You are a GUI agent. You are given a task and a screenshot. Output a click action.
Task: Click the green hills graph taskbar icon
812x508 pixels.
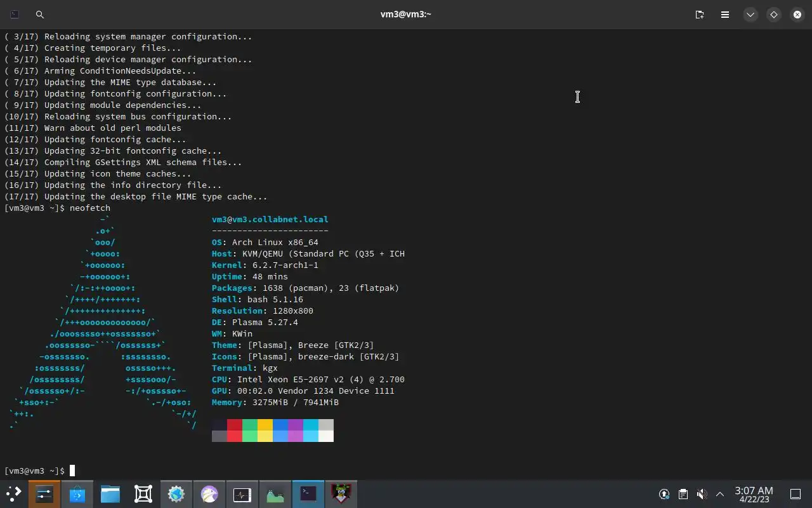point(275,494)
